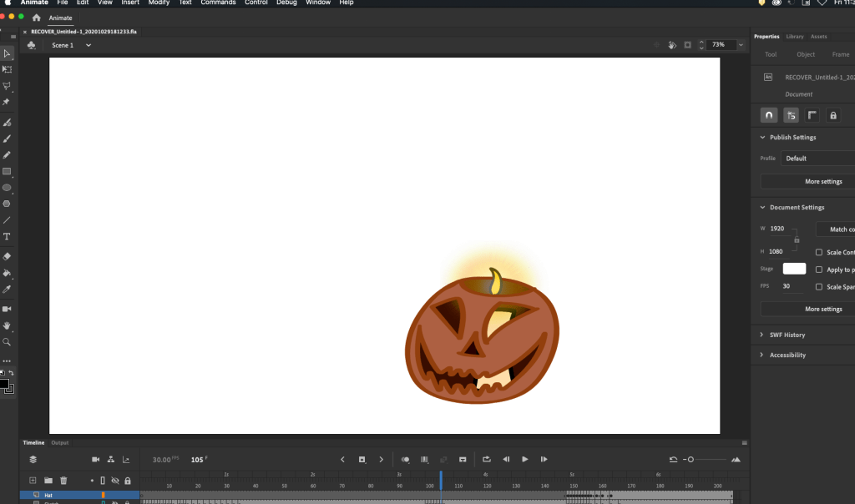Select the Hand tool
This screenshot has height=504, width=855.
point(7,325)
